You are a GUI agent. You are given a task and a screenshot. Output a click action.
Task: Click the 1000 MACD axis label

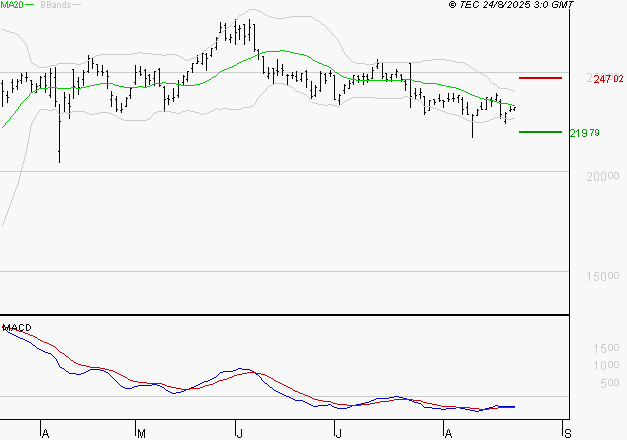[606, 366]
